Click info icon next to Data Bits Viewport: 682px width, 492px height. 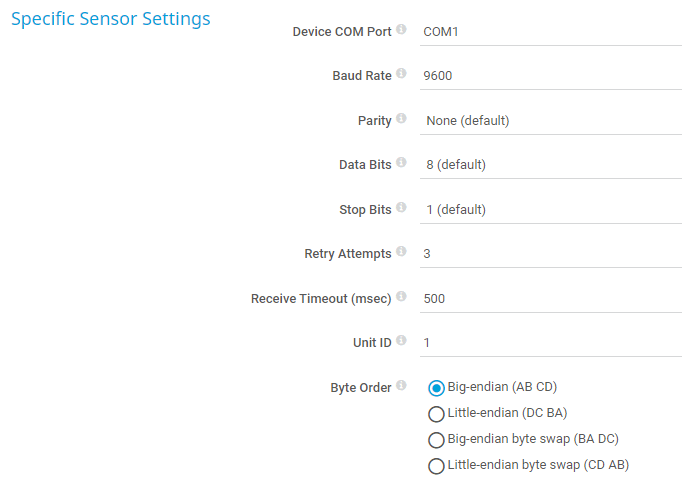pyautogui.click(x=401, y=163)
